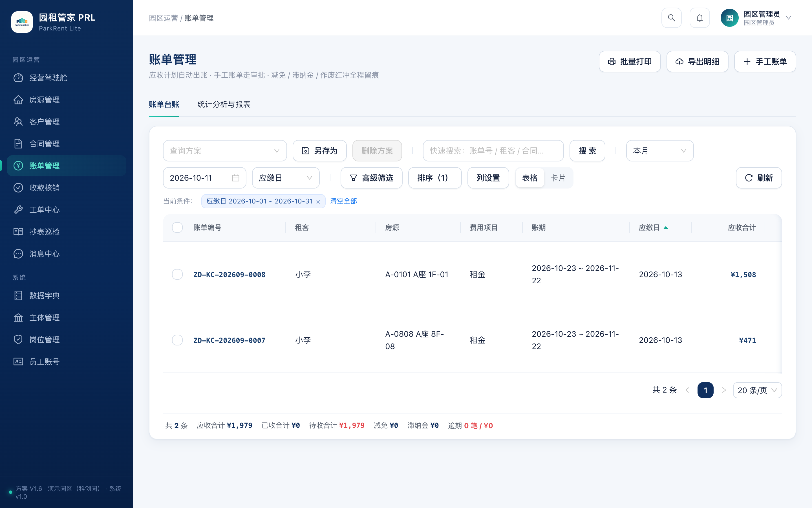This screenshot has height=508, width=812.
Task: Open 客户管理 from sidebar
Action: (x=67, y=122)
